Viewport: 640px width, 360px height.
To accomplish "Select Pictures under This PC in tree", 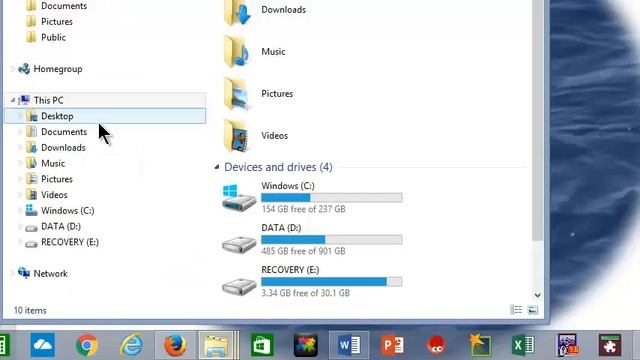I will [x=57, y=179].
